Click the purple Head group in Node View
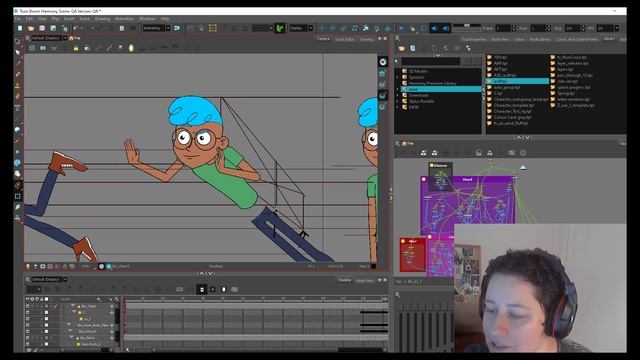 (467, 180)
